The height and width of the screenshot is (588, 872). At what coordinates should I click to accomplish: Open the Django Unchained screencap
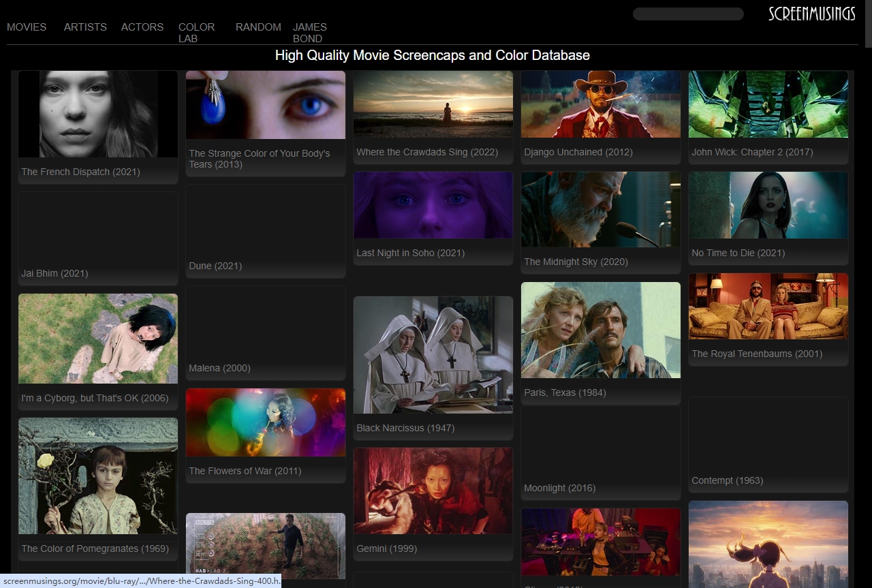601,104
